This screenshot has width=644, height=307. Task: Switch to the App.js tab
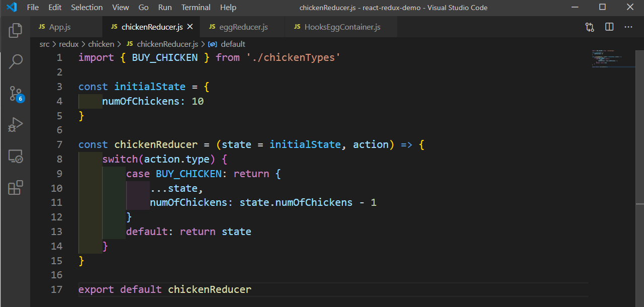(66, 27)
